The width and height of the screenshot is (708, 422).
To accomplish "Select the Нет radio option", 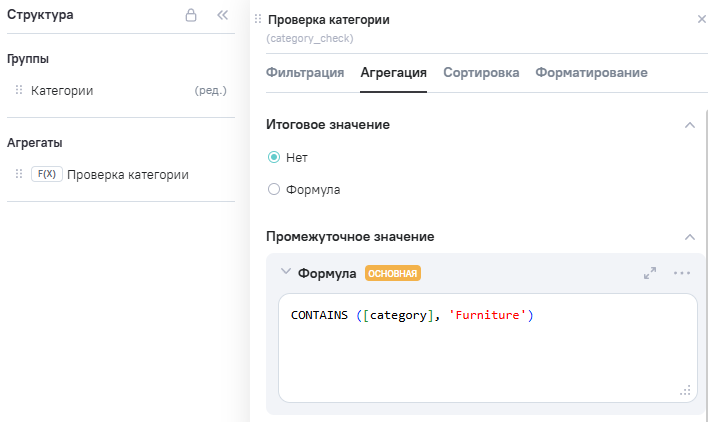I will [274, 157].
